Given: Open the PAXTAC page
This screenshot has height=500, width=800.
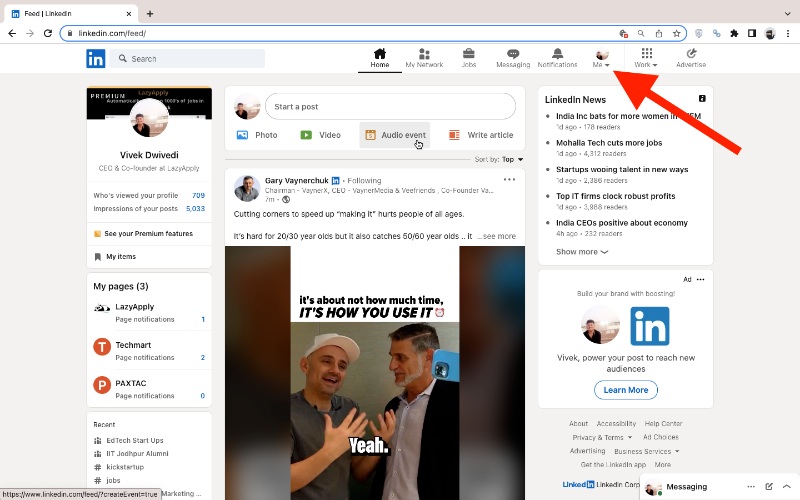Looking at the screenshot, I should pyautogui.click(x=131, y=383).
